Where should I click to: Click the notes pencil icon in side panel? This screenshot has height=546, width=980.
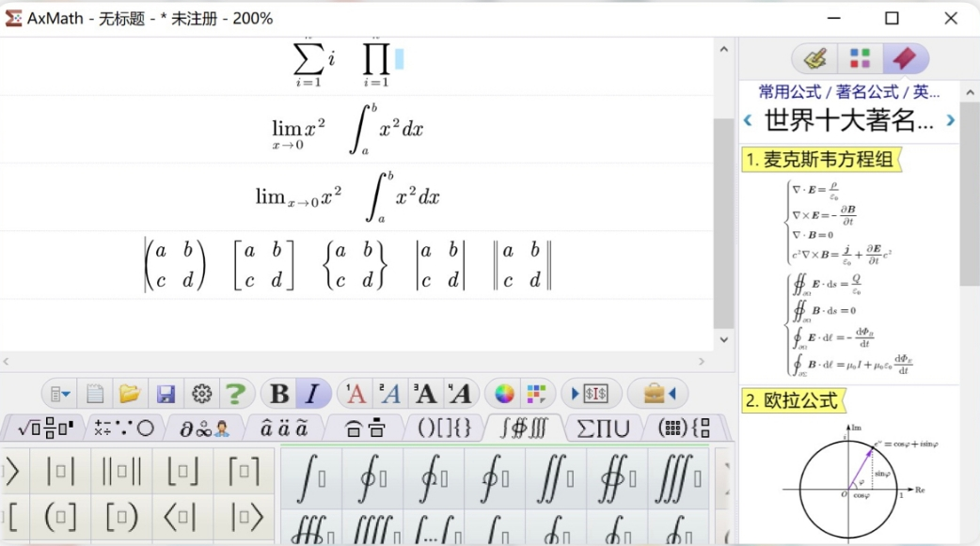coord(814,58)
